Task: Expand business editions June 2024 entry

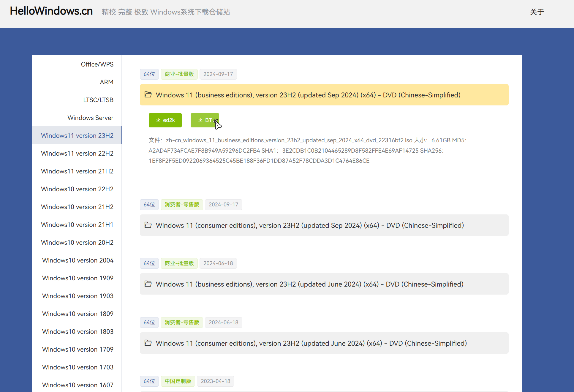Action: pyautogui.click(x=324, y=284)
